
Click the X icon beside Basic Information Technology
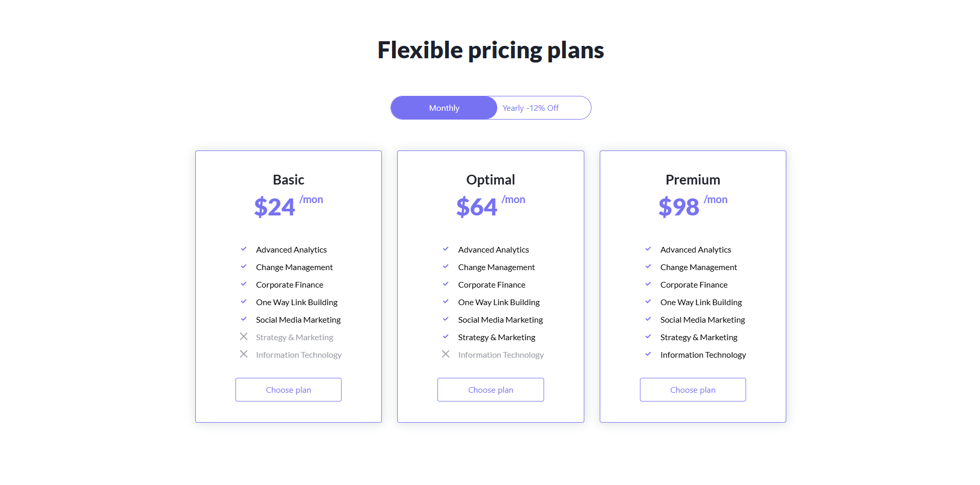[244, 354]
